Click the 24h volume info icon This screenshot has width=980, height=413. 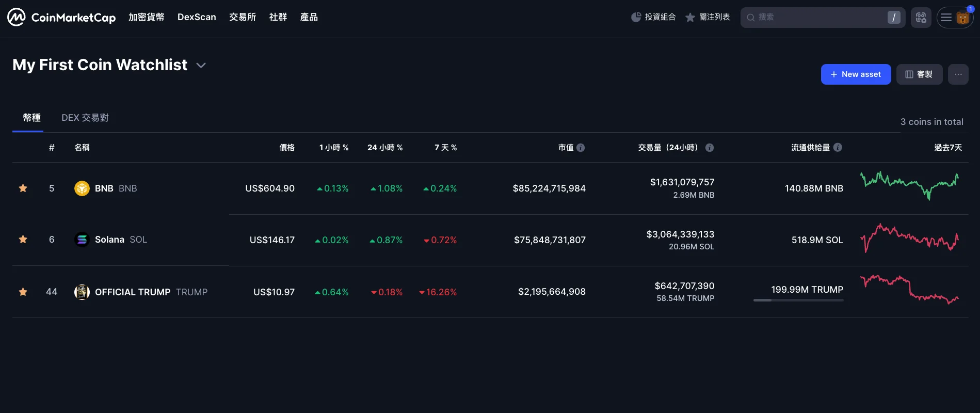click(710, 148)
